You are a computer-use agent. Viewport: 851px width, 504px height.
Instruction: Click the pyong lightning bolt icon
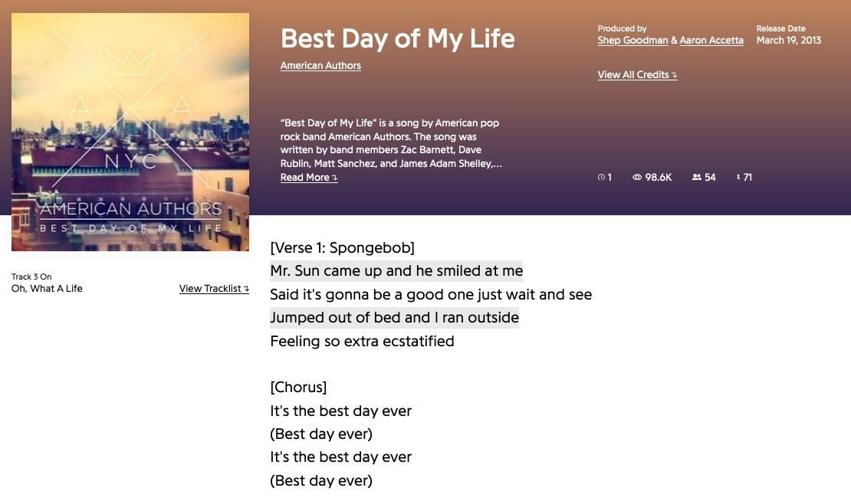point(737,177)
